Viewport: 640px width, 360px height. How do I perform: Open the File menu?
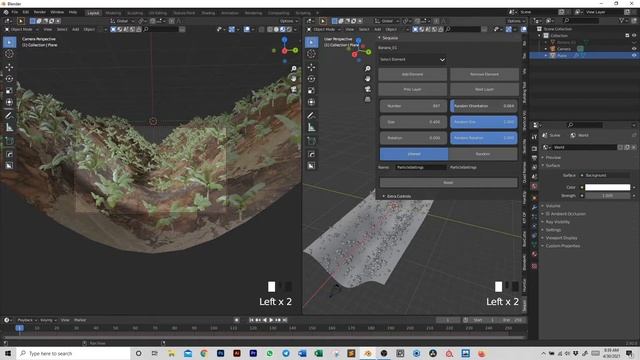(x=15, y=12)
